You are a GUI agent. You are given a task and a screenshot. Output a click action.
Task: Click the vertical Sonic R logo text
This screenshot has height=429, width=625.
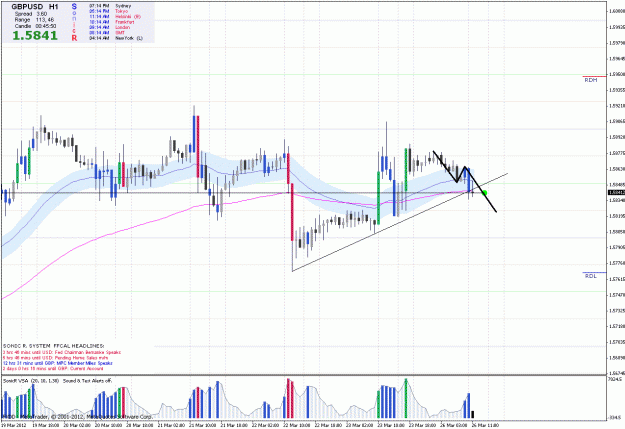click(74, 22)
